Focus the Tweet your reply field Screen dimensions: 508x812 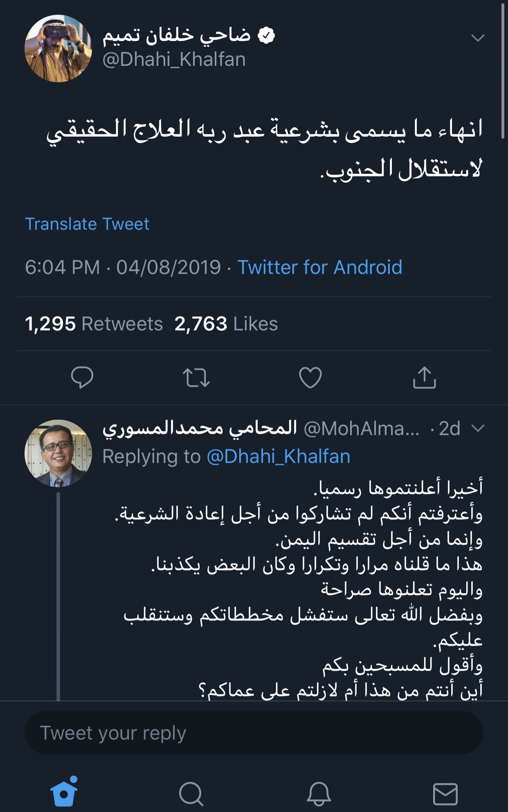[254, 733]
